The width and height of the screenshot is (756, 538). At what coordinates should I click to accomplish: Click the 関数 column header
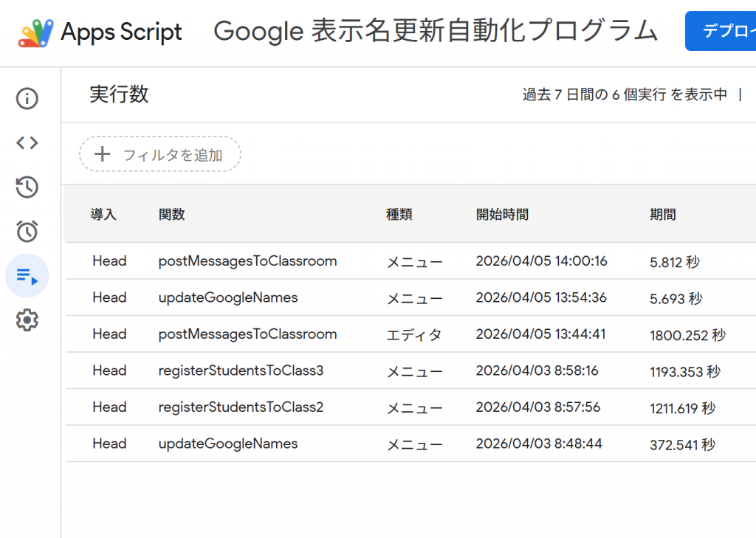click(x=171, y=215)
